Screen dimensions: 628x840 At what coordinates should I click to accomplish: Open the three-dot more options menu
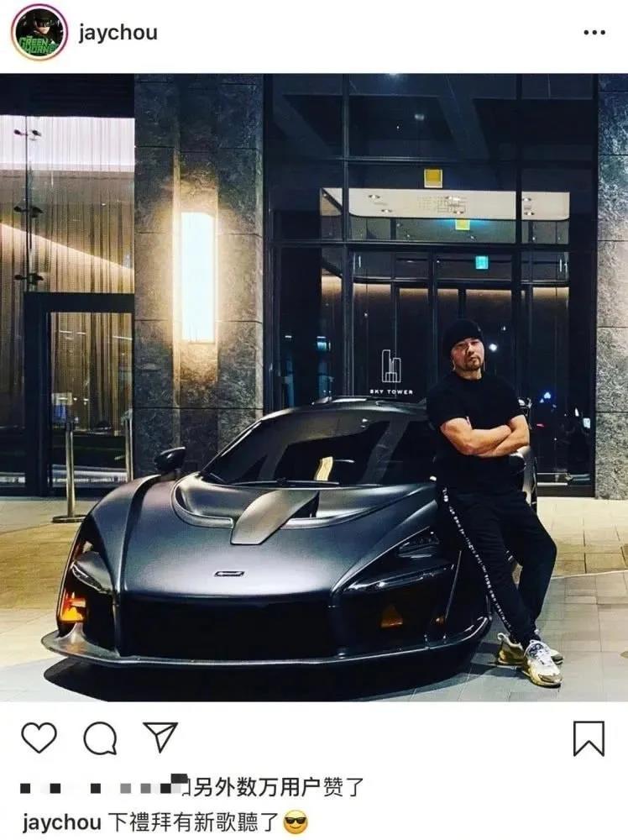(x=594, y=34)
